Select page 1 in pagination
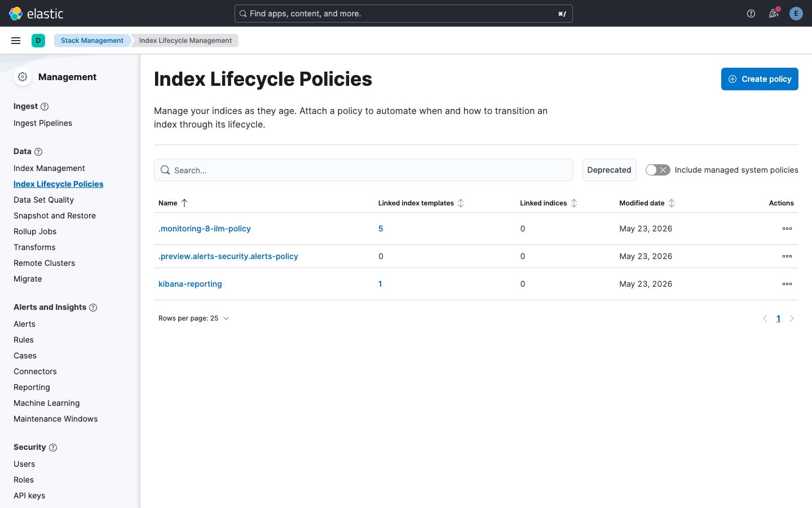812x508 pixels. pyautogui.click(x=778, y=318)
